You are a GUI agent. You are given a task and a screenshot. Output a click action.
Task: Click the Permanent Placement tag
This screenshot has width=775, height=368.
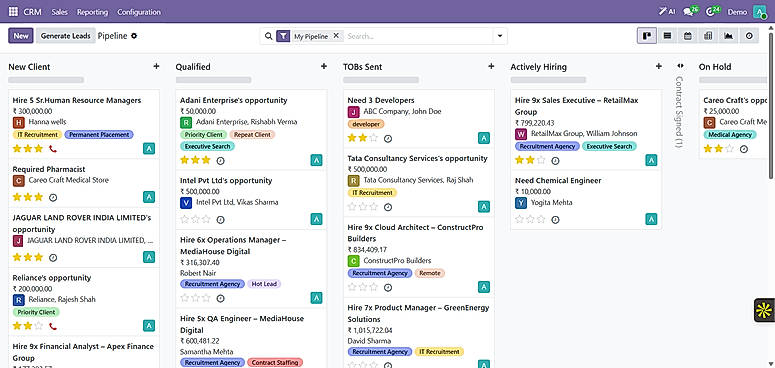99,134
